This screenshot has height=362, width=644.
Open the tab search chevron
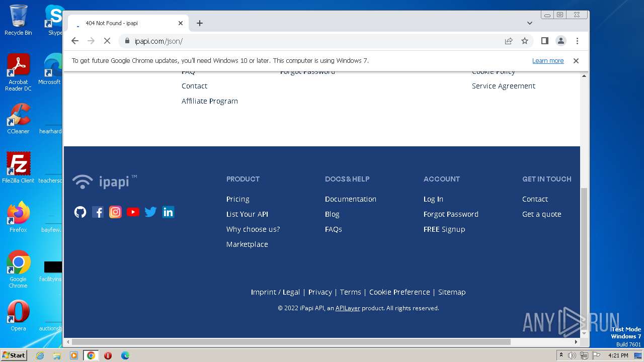[x=529, y=23]
